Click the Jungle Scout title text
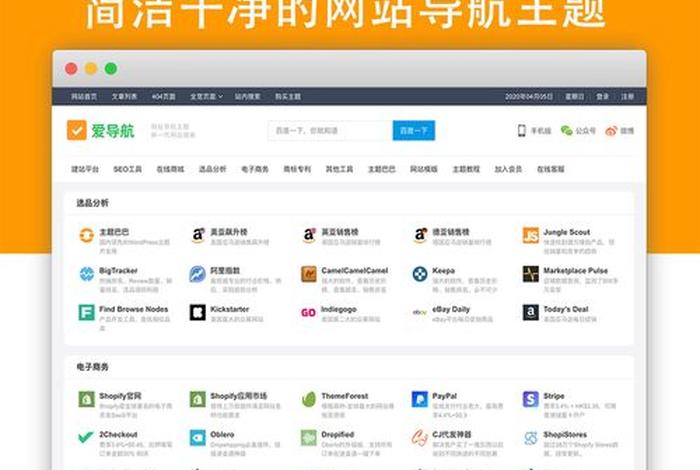700x470 pixels. (x=567, y=232)
